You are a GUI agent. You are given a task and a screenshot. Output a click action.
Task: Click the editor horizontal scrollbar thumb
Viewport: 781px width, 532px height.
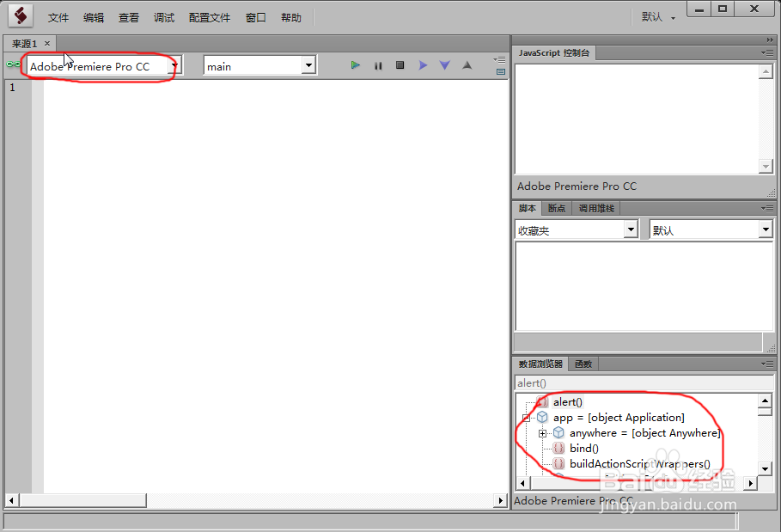pos(82,500)
